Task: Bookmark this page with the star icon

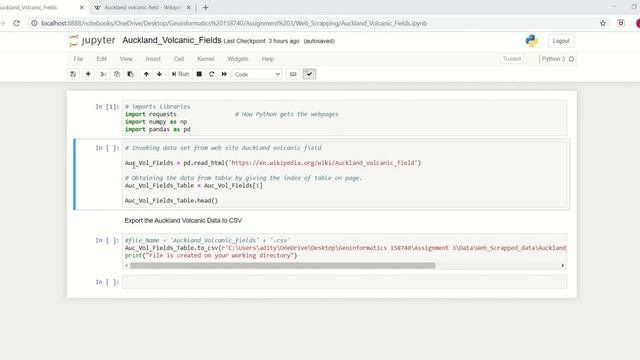Action: pos(603,23)
